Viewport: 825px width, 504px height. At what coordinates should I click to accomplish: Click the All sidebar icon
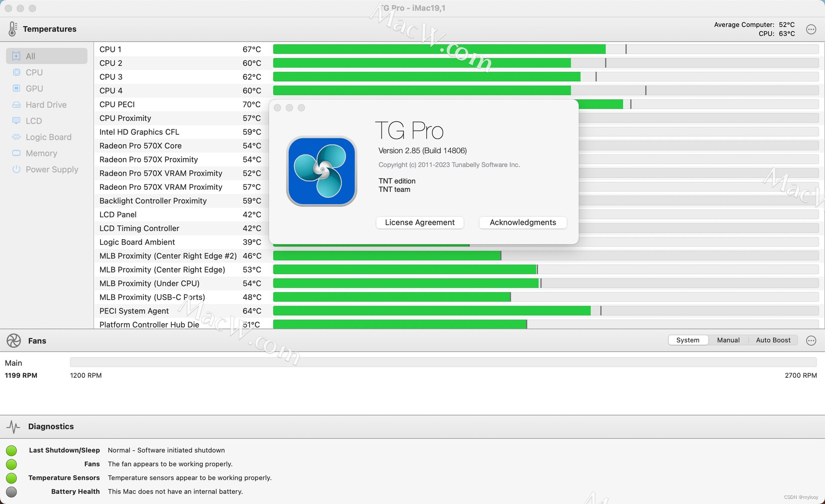[x=16, y=56]
